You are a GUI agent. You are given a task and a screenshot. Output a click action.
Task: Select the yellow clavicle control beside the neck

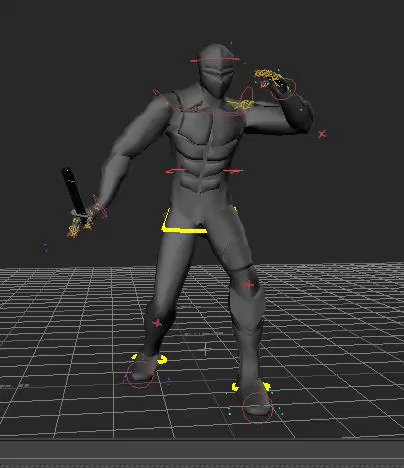(241, 104)
